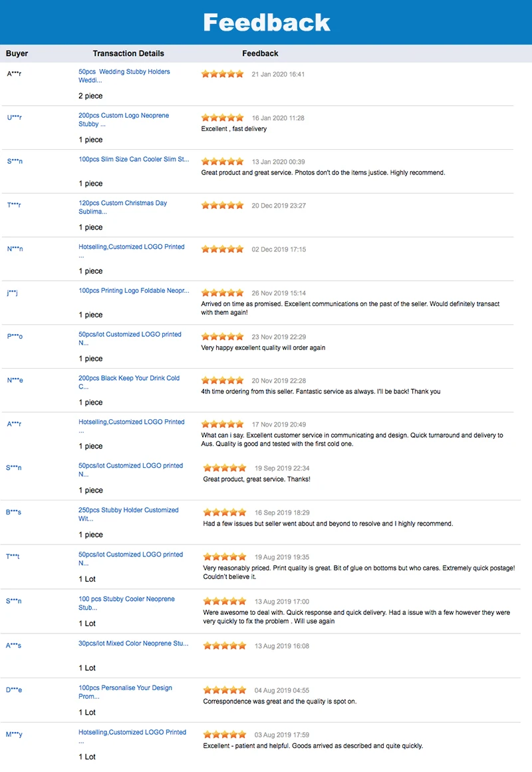Click buyer name M***y
This screenshot has width=532, height=772.
tap(14, 735)
